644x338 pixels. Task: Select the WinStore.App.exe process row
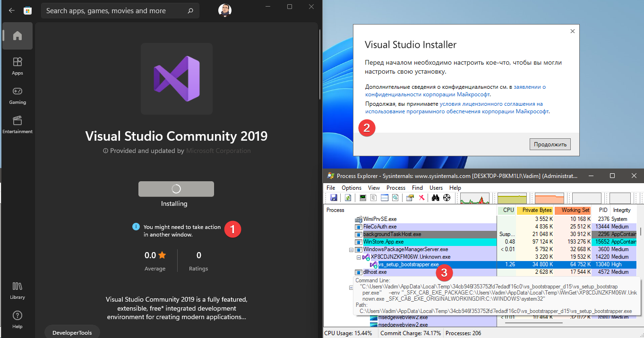pyautogui.click(x=480, y=242)
